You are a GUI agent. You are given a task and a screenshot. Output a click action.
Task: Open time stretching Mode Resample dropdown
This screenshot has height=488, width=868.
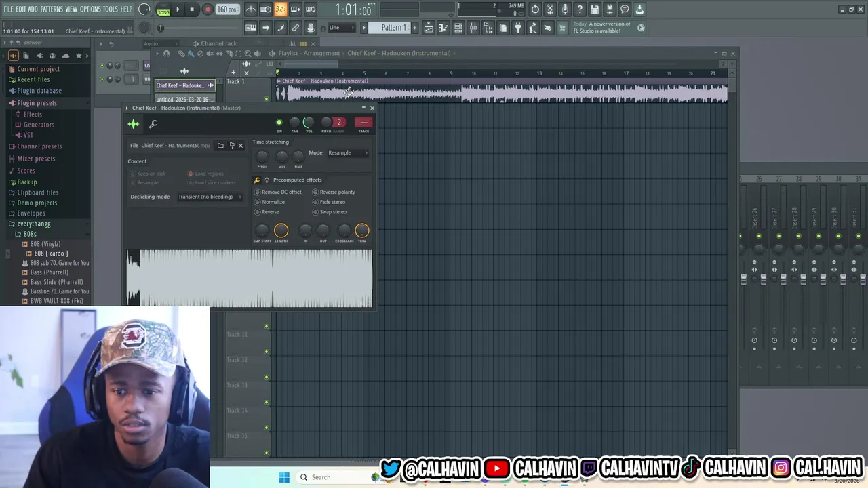(348, 153)
